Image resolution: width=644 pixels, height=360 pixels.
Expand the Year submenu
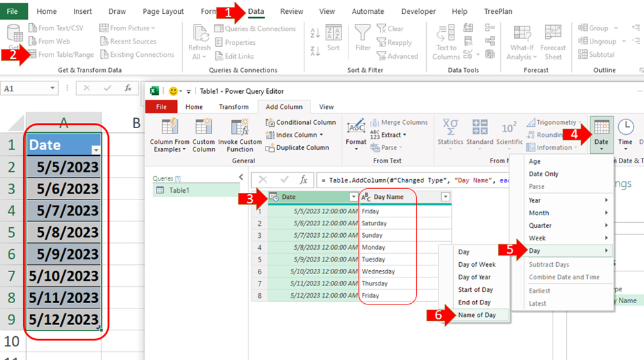[x=568, y=200]
